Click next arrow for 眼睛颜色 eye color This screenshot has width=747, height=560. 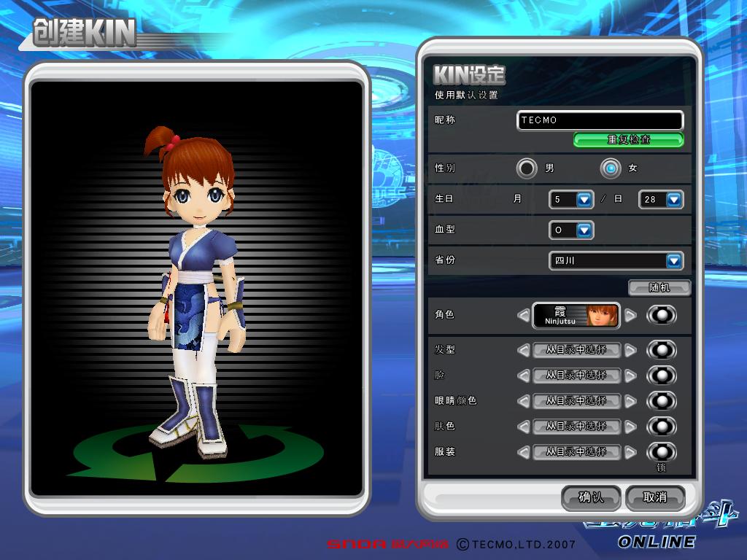tap(630, 402)
